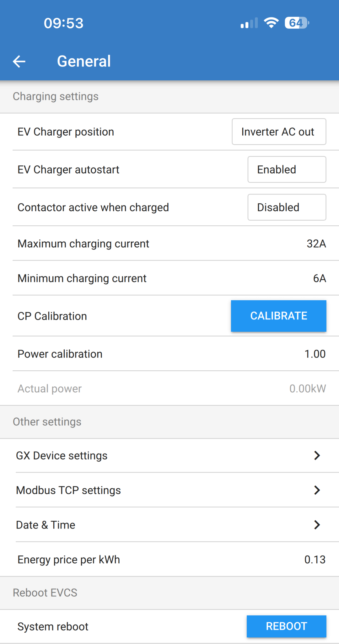Tap the battery indicator icon
Screen dimensions: 339x644
pos(297,23)
